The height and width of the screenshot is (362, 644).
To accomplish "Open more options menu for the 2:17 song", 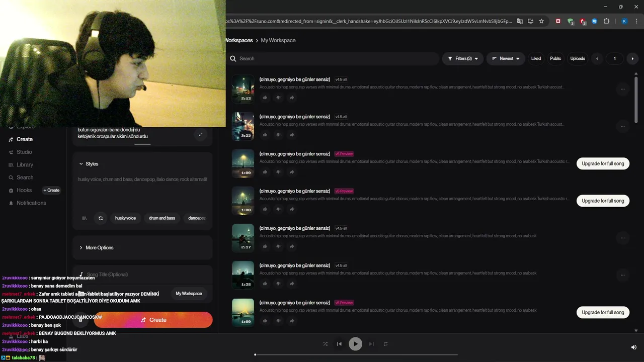I will pos(623,238).
